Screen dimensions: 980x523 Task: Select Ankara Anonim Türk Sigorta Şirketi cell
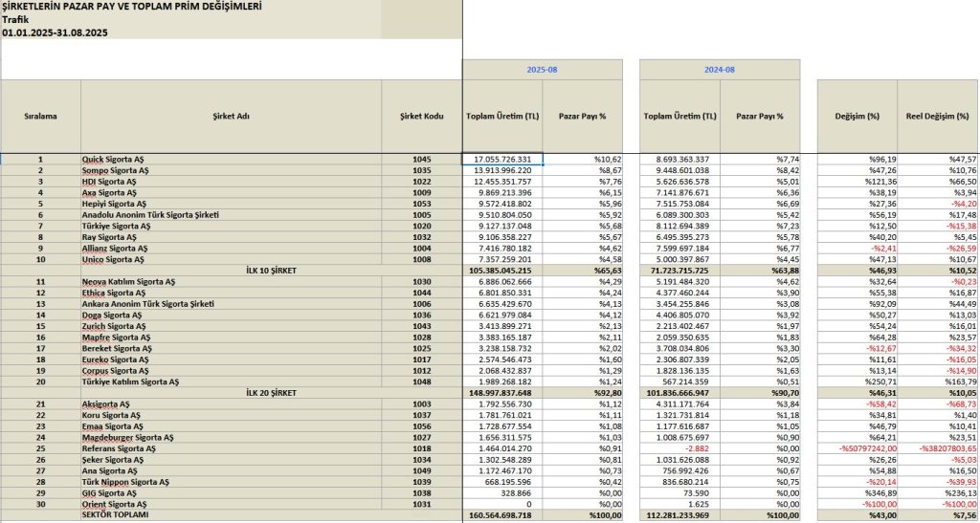point(232,304)
